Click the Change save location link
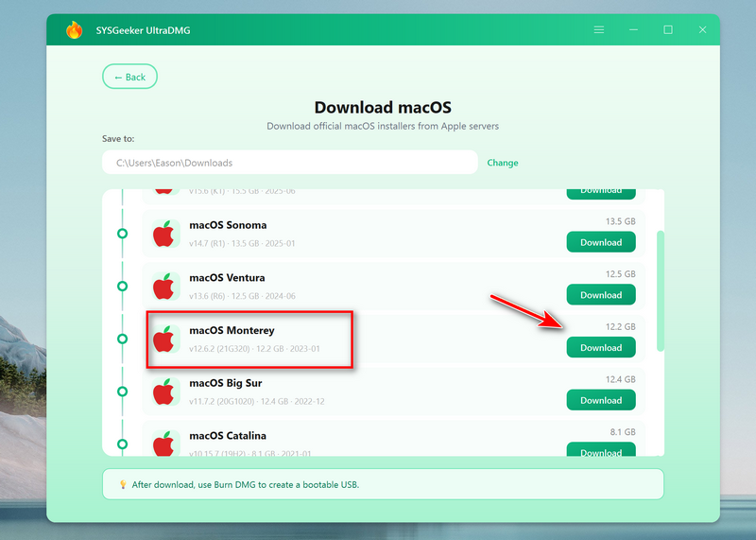The image size is (756, 540). 503,163
